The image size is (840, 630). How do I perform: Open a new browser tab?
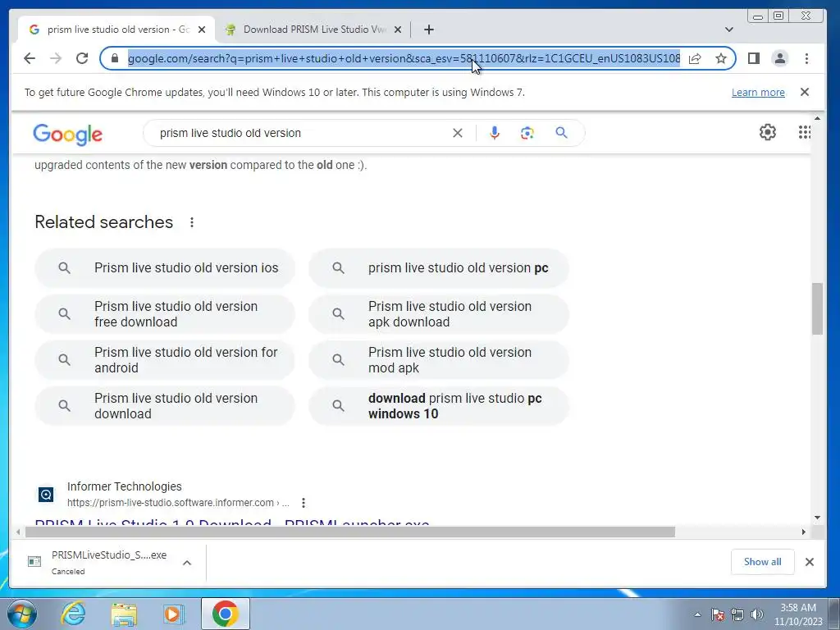pos(428,30)
